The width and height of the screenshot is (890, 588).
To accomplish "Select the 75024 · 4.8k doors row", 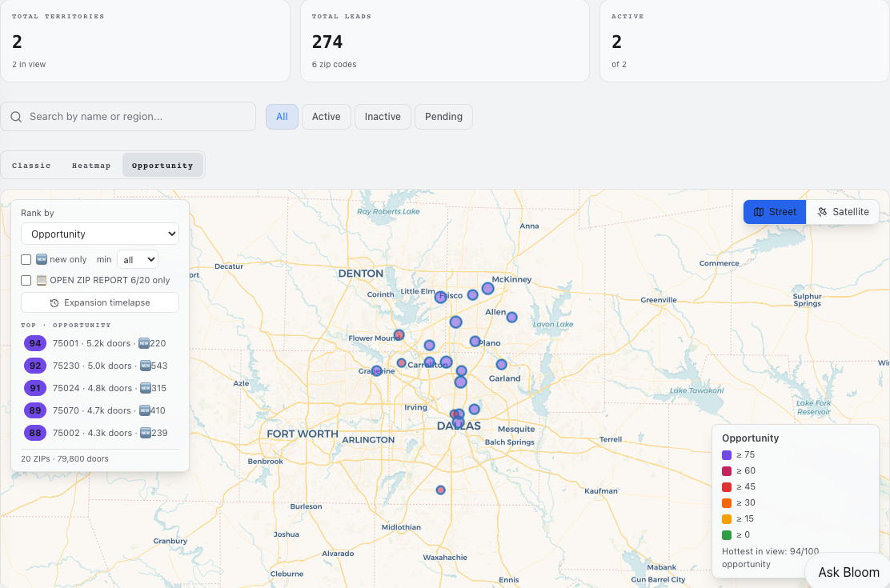I will (100, 388).
